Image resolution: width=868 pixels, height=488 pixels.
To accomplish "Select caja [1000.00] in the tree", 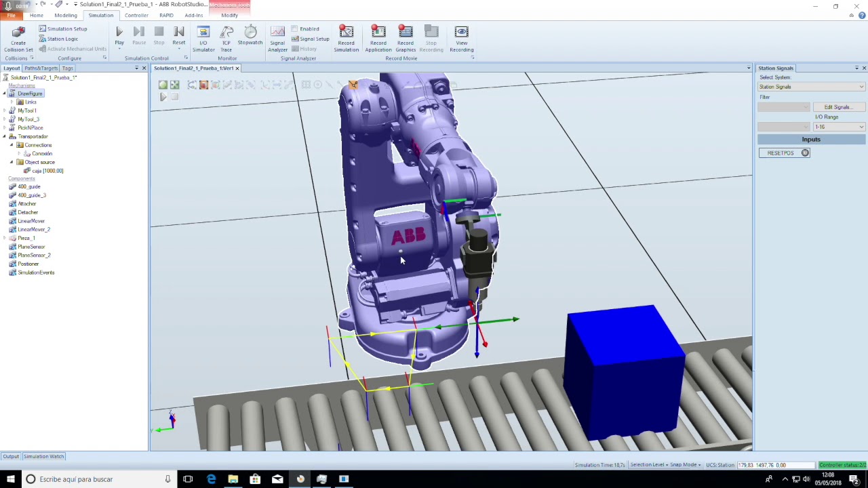I will click(47, 171).
